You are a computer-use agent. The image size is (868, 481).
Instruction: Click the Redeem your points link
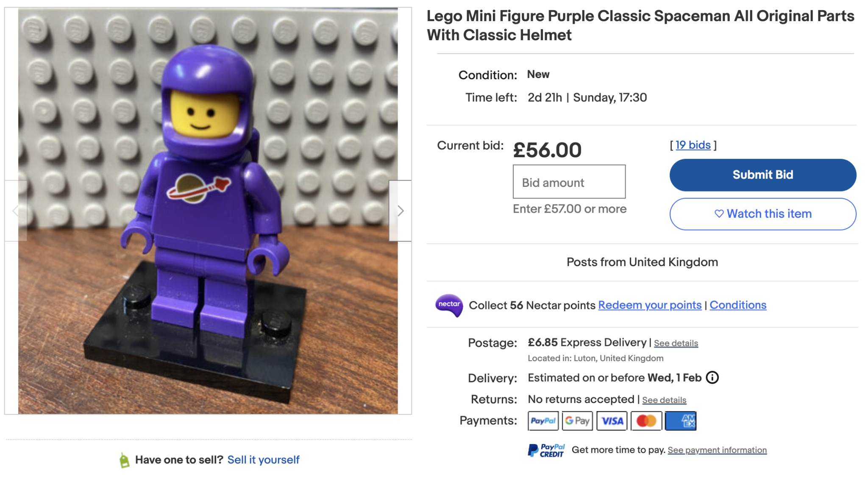pyautogui.click(x=649, y=305)
